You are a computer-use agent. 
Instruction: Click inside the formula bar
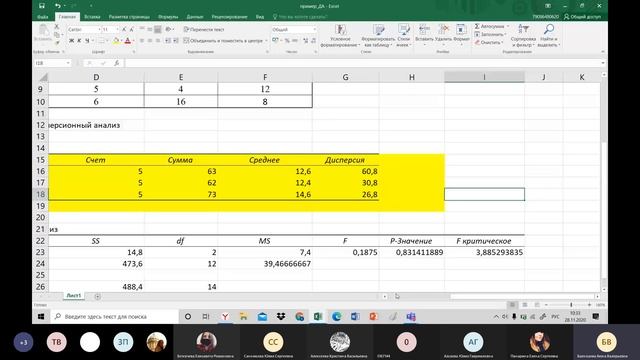point(362,63)
